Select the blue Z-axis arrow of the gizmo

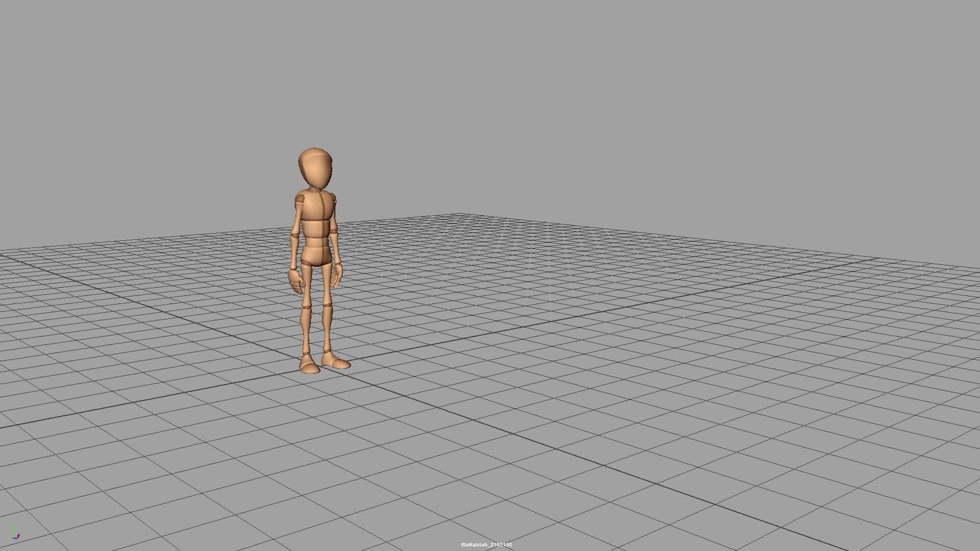(15, 538)
